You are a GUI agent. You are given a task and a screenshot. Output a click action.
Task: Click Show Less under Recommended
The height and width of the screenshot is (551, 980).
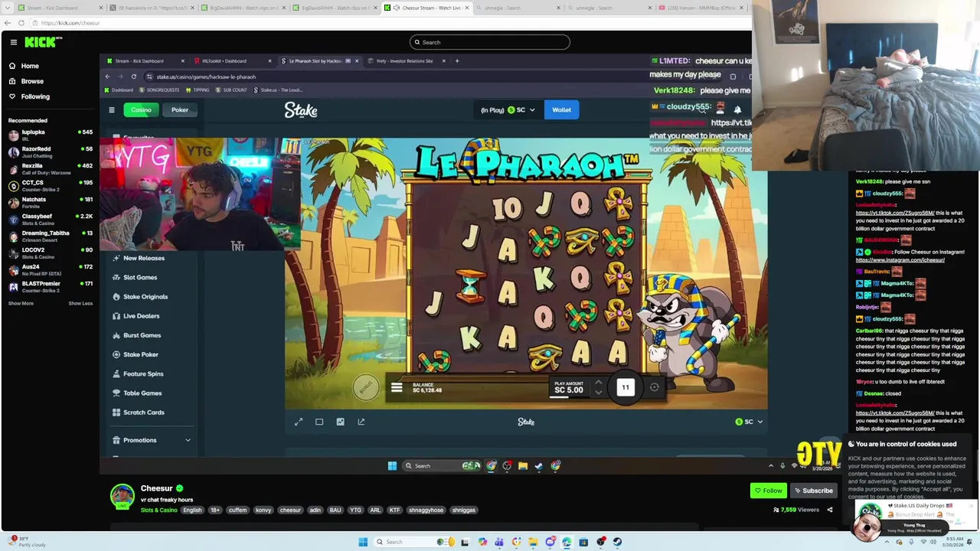(x=80, y=303)
